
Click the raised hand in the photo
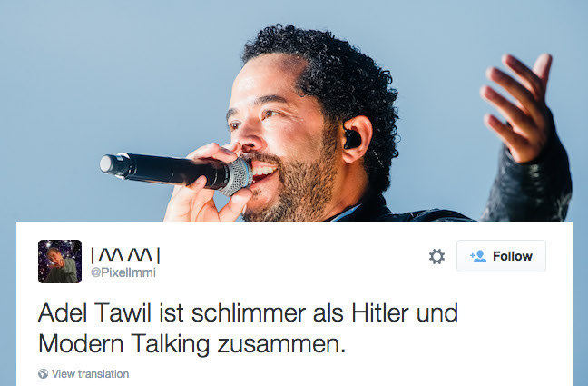(517, 107)
